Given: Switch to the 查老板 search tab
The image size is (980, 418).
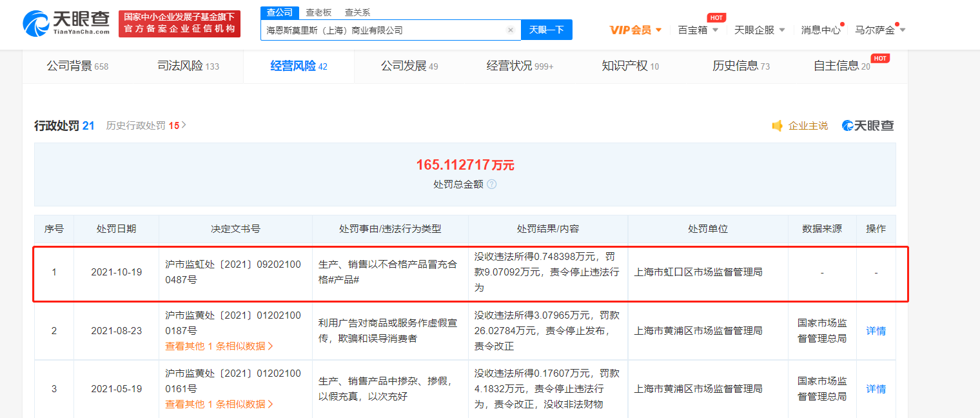Looking at the screenshot, I should (318, 12).
